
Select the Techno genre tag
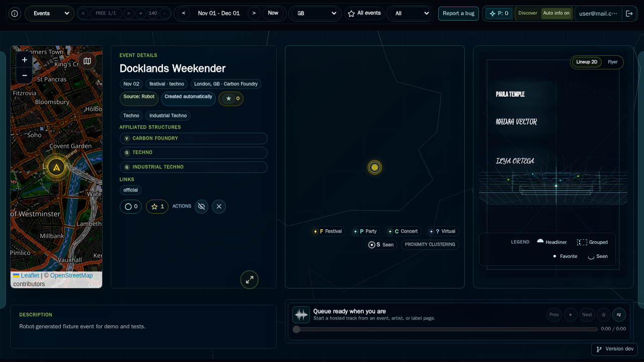click(131, 116)
